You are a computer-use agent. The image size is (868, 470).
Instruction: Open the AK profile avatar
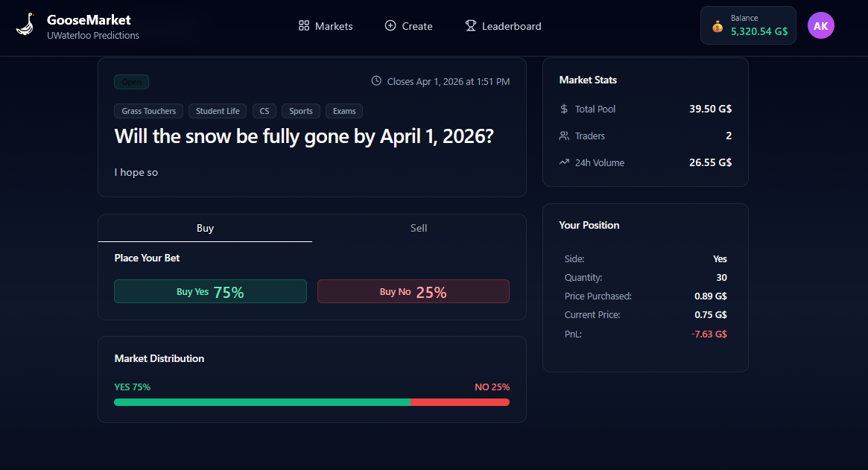click(x=820, y=25)
